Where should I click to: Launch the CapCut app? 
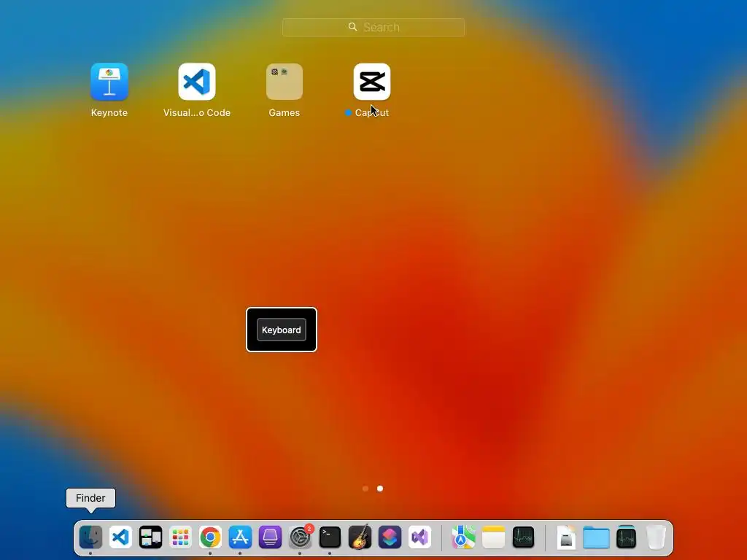372,82
